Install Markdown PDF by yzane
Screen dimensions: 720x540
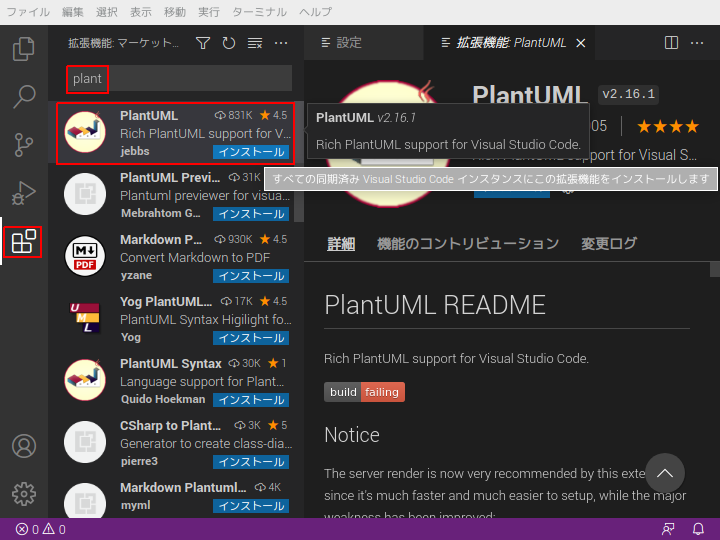pos(251,276)
